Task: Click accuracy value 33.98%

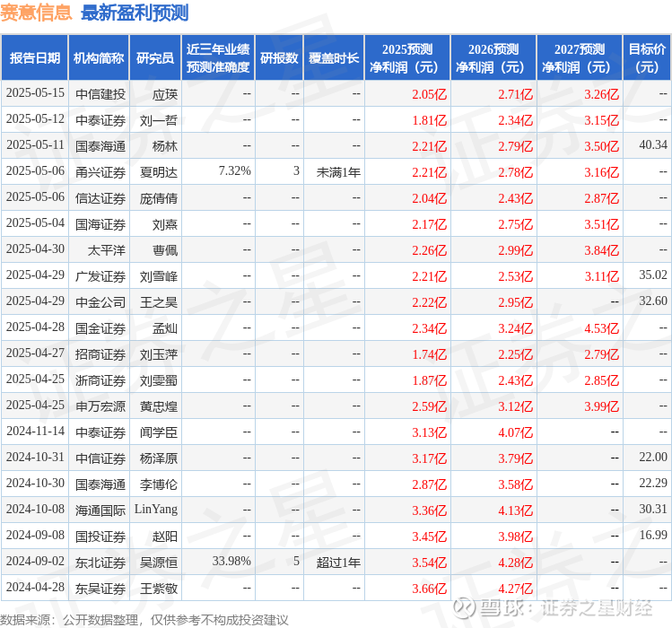Action: pyautogui.click(x=231, y=561)
